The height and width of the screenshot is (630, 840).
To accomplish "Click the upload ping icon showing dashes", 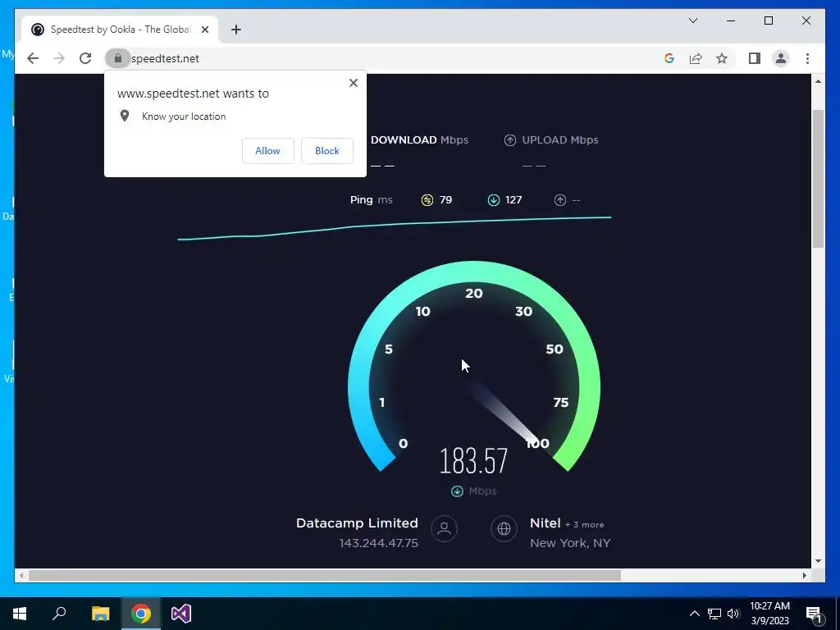I will (x=559, y=200).
